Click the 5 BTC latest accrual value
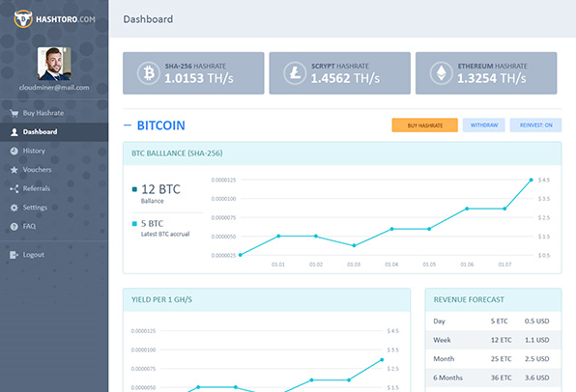This screenshot has width=576, height=392. pos(152,224)
